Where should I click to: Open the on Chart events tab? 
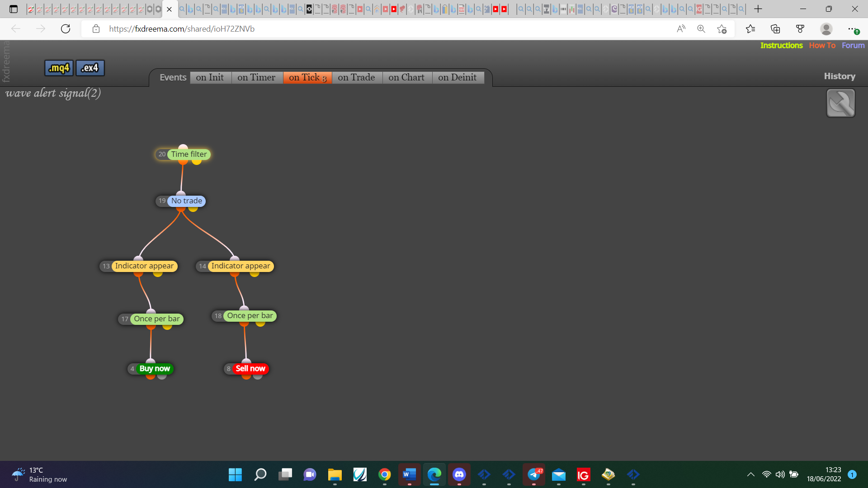[x=406, y=77]
